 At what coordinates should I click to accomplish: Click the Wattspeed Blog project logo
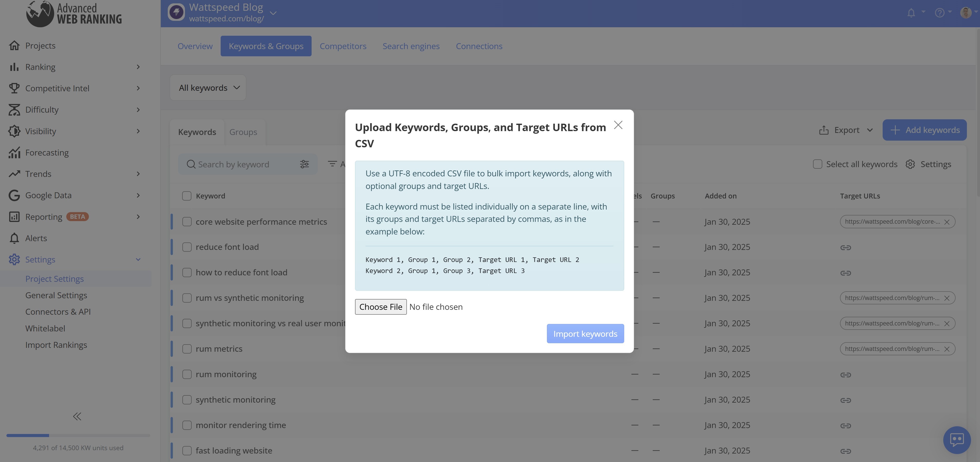tap(176, 13)
